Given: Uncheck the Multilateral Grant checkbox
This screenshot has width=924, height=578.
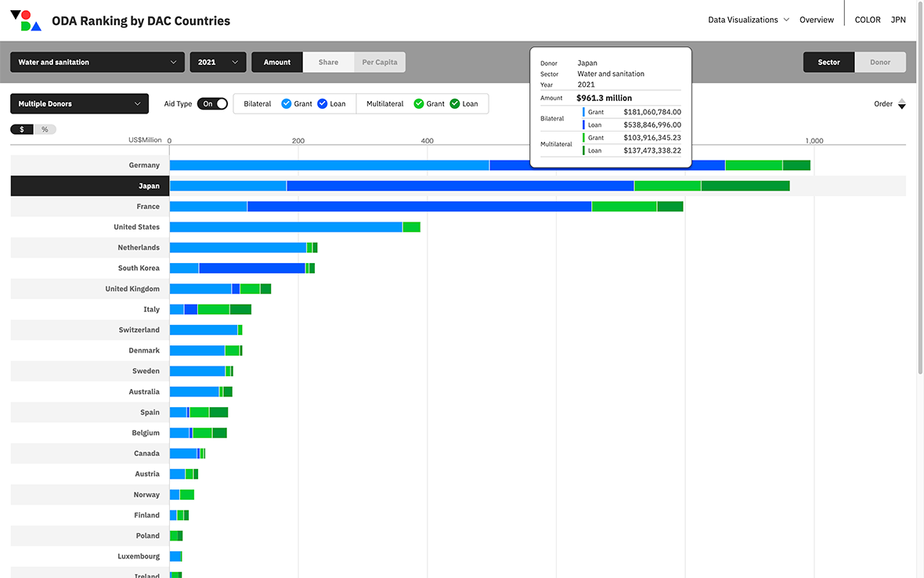Looking at the screenshot, I should (419, 103).
